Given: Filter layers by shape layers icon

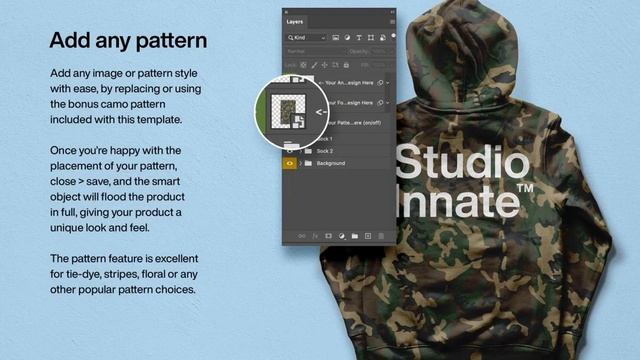Looking at the screenshot, I should 371,38.
